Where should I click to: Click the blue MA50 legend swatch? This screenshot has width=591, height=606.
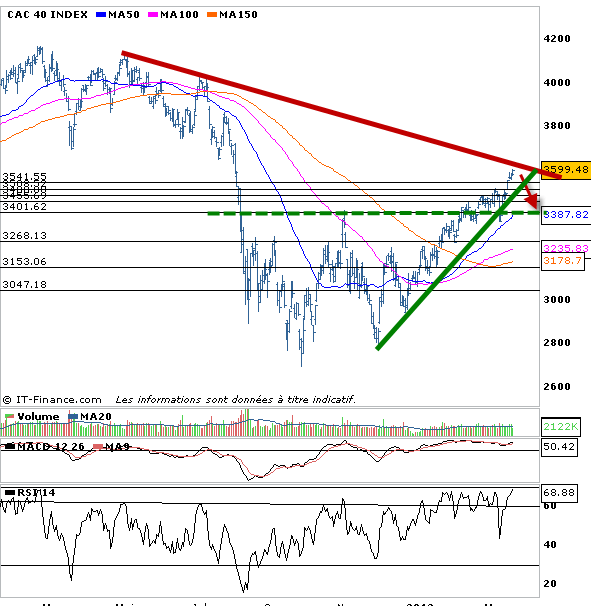(101, 15)
